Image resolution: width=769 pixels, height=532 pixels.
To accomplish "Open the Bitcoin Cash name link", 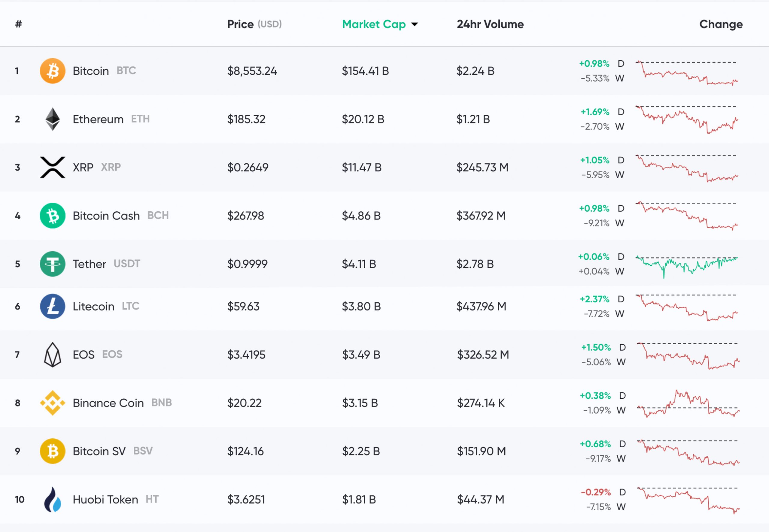I will click(106, 216).
